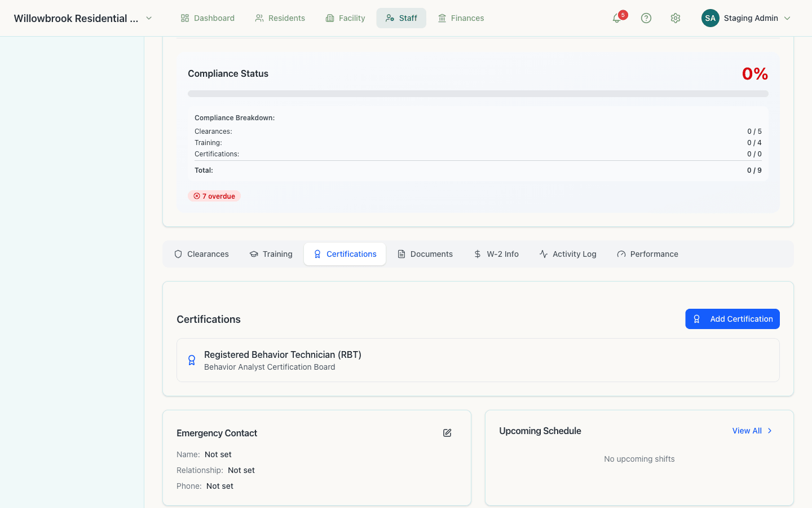Click the Training 0 / 4 value
The height and width of the screenshot is (508, 812).
pyautogui.click(x=754, y=143)
